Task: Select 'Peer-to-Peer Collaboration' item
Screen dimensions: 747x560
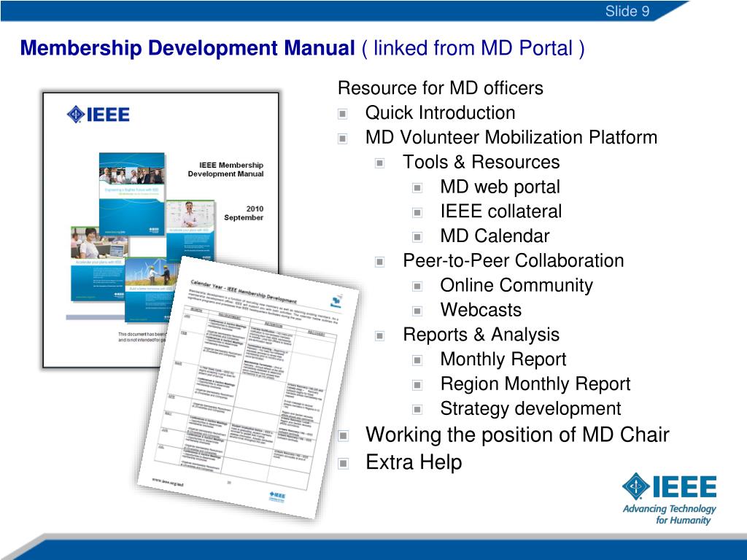Action: pos(514,260)
